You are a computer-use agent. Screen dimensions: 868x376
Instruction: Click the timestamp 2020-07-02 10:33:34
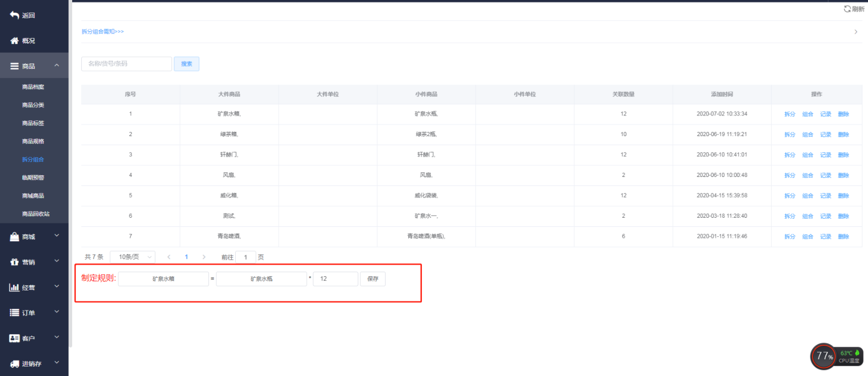(722, 114)
